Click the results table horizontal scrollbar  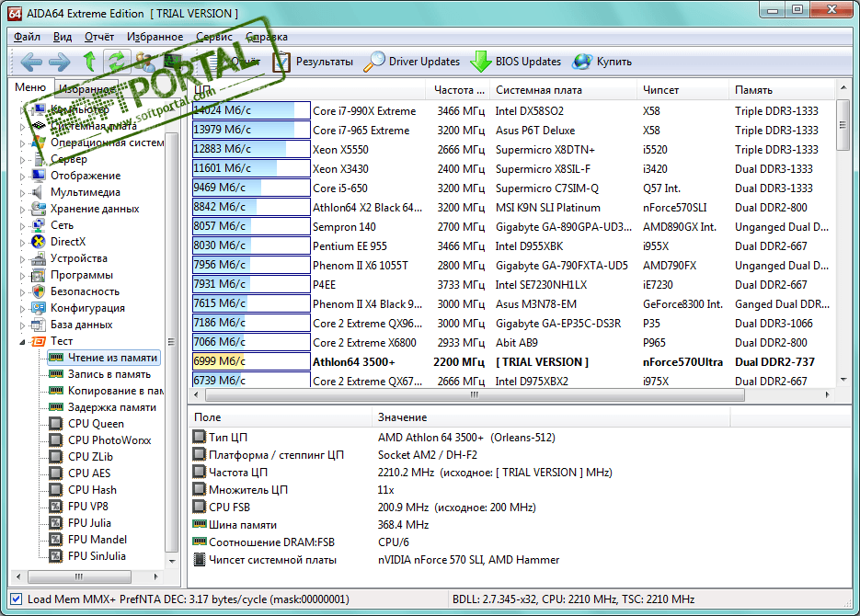510,394
